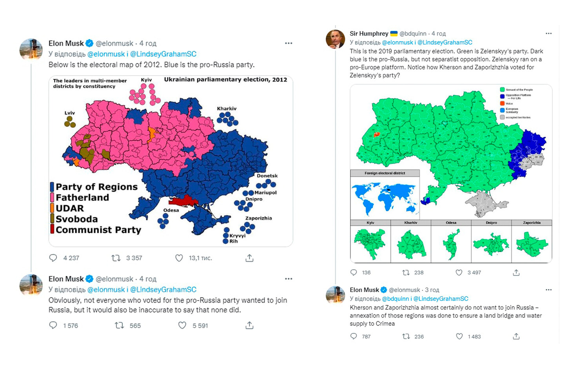Reply to the 2012 electoral map tweet

click(x=53, y=258)
